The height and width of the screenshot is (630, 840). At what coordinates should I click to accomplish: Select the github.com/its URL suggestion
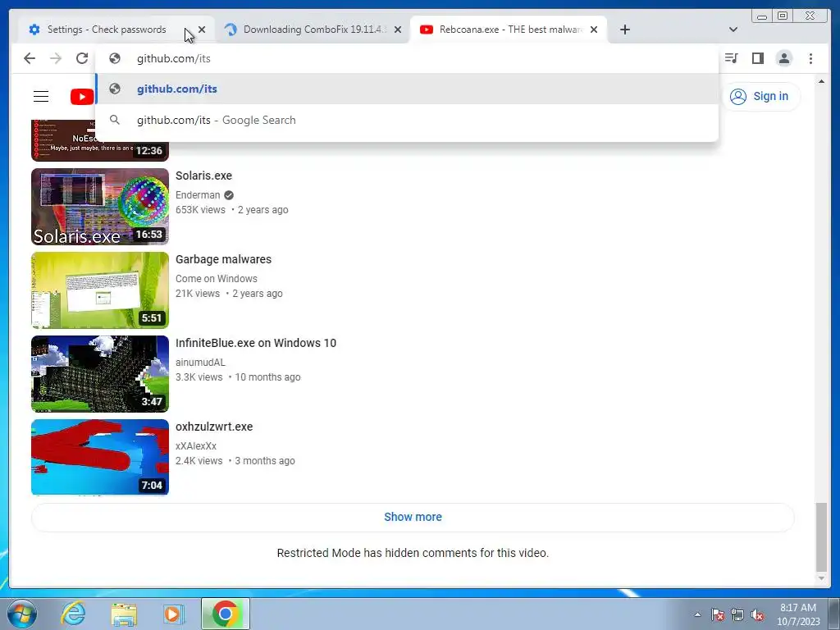tap(407, 89)
